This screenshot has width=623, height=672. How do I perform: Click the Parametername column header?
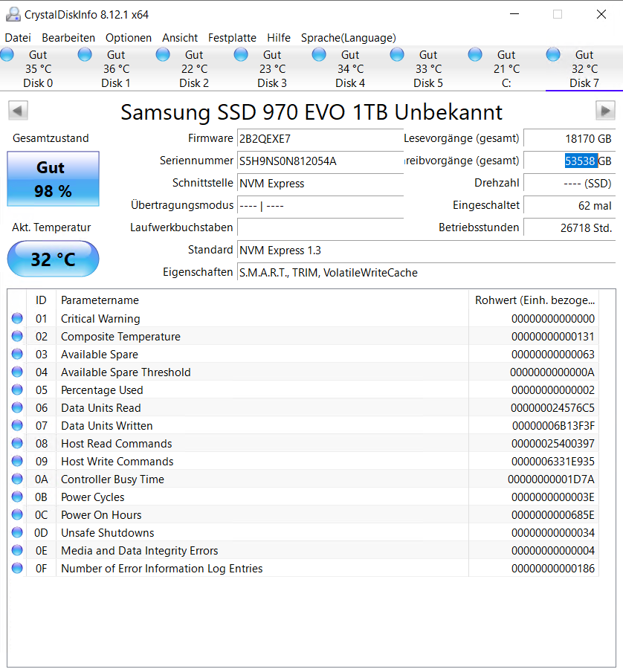coord(262,300)
